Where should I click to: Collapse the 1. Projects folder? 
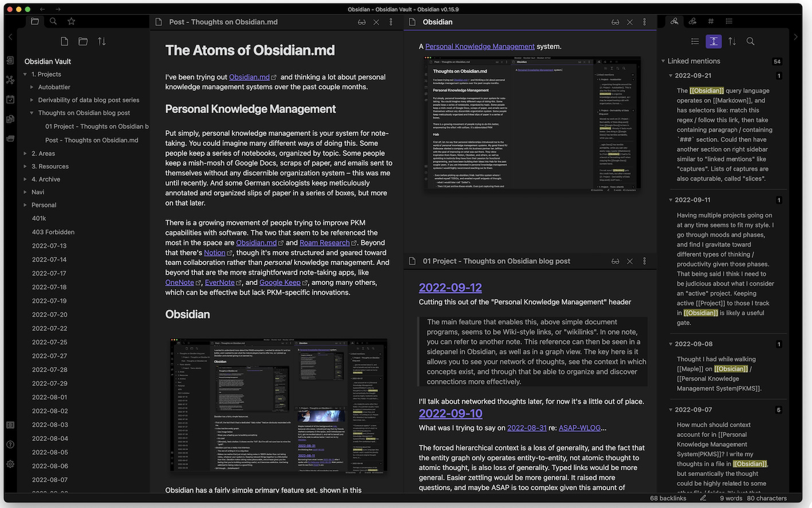tap(25, 75)
